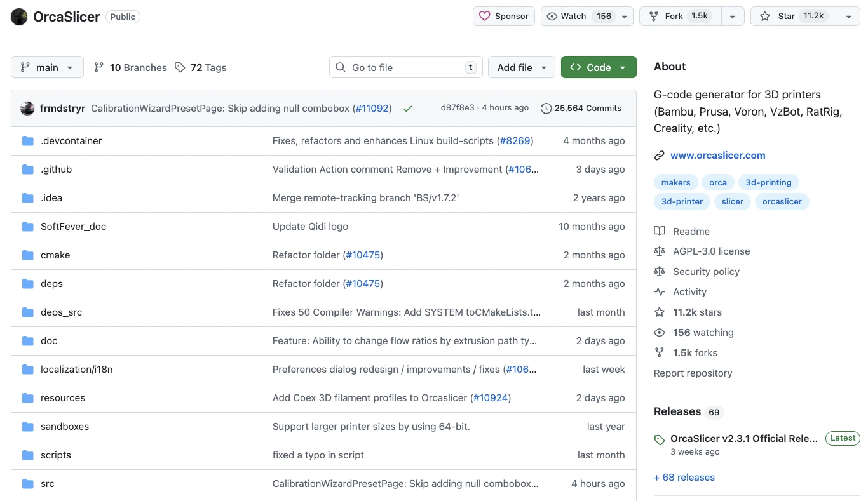Viewport: 868px width, 501px height.
Task: Open the 10 Branches view
Action: 130,67
